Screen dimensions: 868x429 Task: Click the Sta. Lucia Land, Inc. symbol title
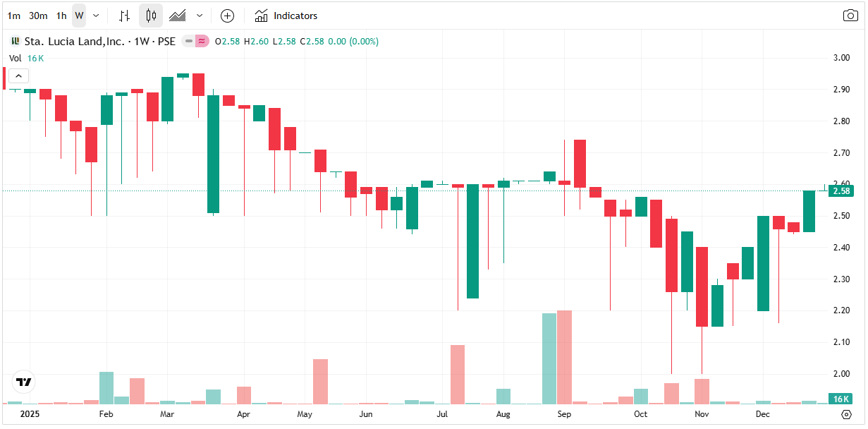(x=74, y=42)
